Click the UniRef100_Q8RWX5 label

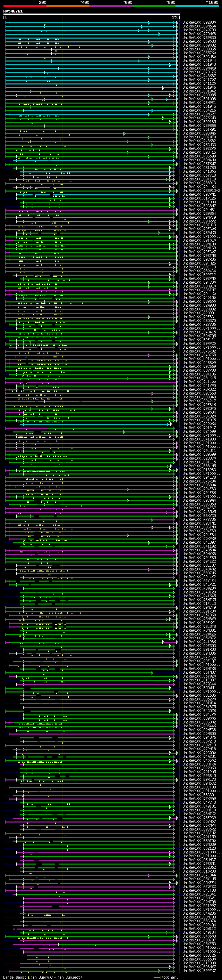(199, 233)
